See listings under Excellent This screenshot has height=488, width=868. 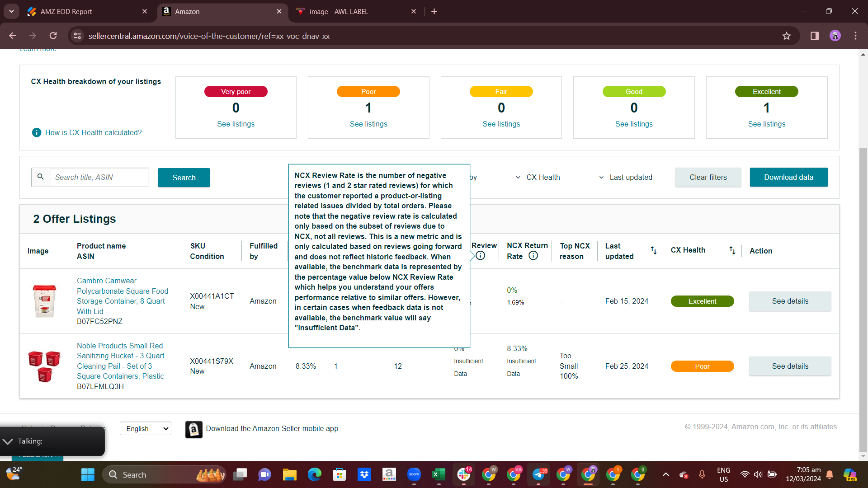[767, 124]
